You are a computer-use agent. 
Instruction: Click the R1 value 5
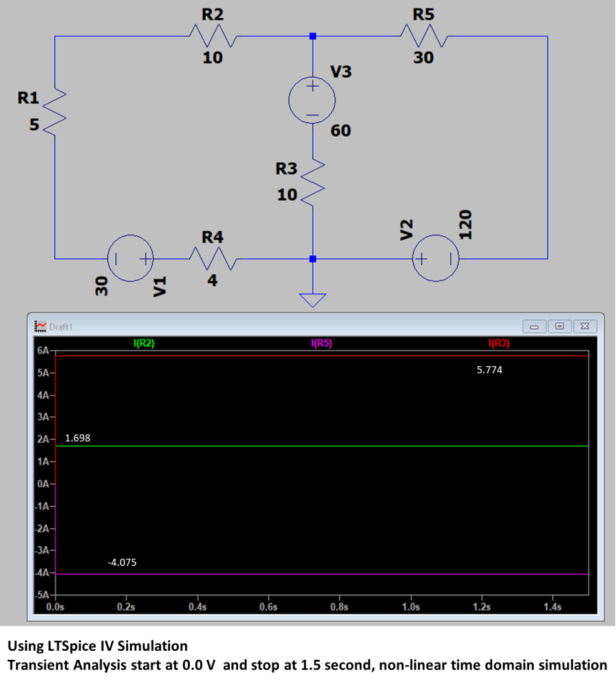34,125
